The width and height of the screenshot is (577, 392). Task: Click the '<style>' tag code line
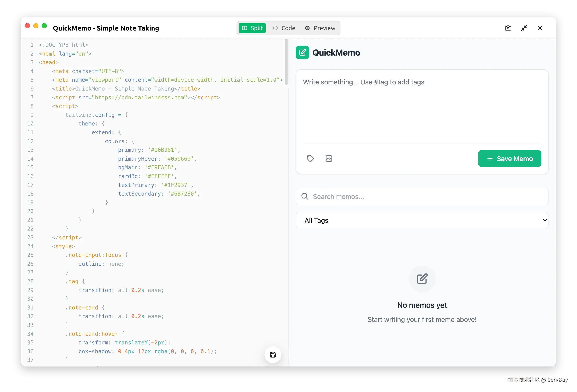64,246
